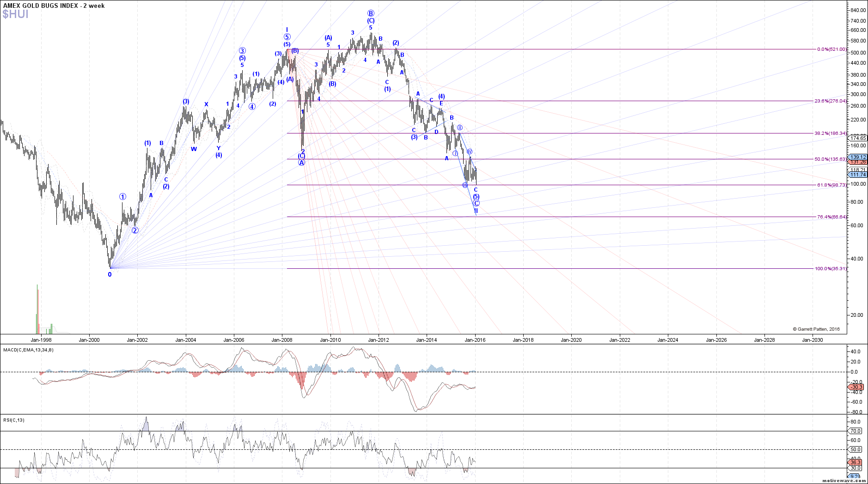Click the red 131.26 price tag
This screenshot has height=484, width=868.
[858, 162]
